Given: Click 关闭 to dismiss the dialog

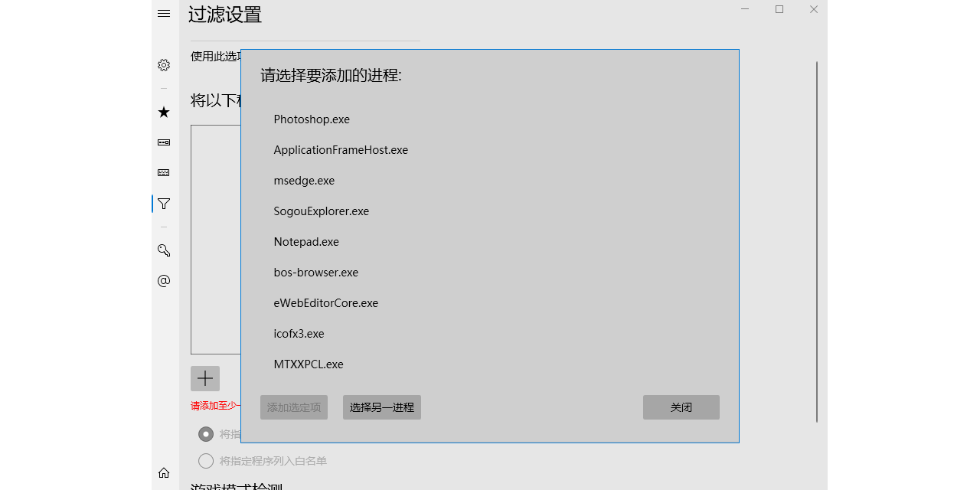Looking at the screenshot, I should coord(681,407).
